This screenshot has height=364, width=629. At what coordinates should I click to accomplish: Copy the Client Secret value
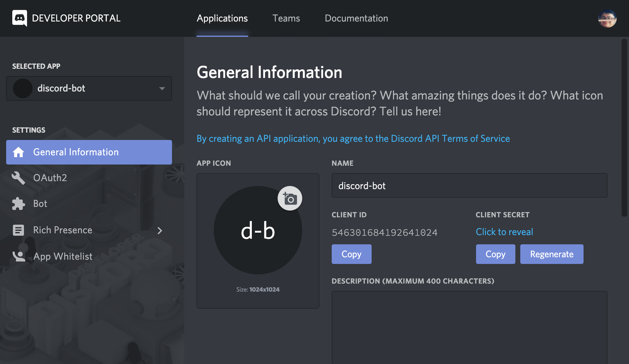(495, 254)
